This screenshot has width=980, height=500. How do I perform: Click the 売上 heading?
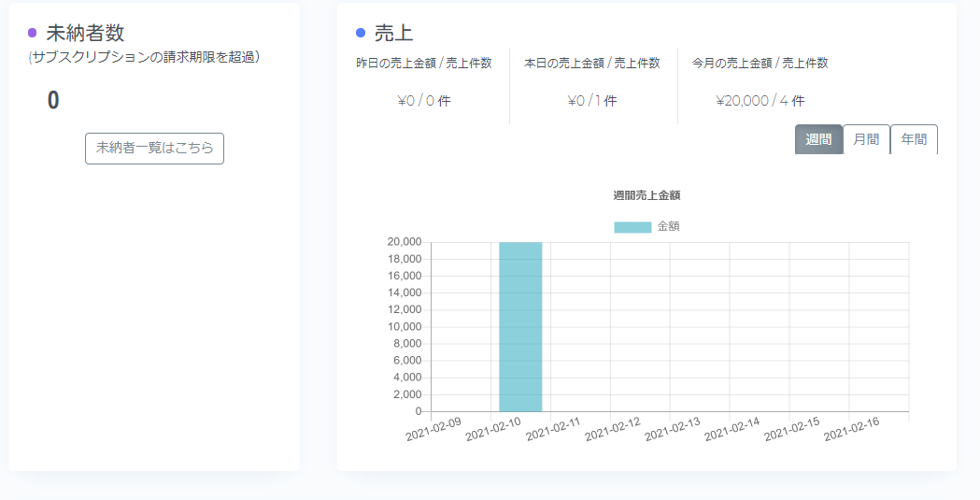tap(393, 33)
